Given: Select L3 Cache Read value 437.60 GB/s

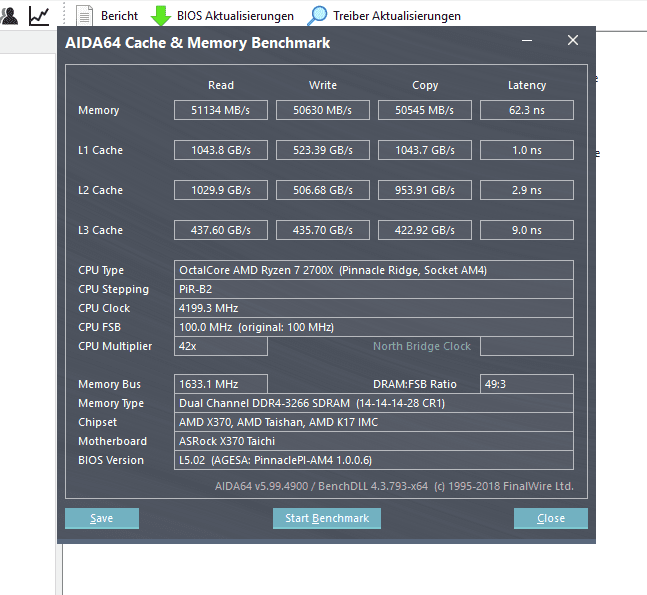Looking at the screenshot, I should tap(221, 230).
